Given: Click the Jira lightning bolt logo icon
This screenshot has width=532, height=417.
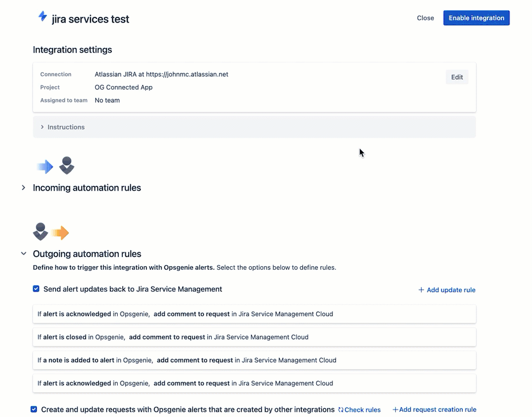Looking at the screenshot, I should (x=43, y=16).
